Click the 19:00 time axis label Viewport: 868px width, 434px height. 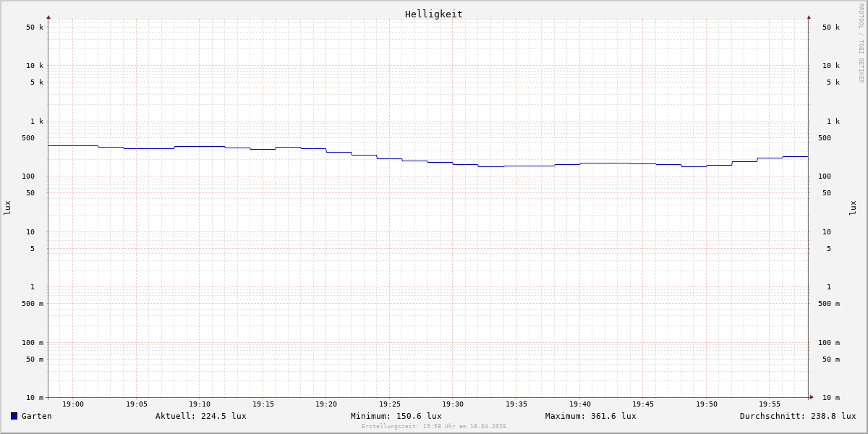(73, 404)
